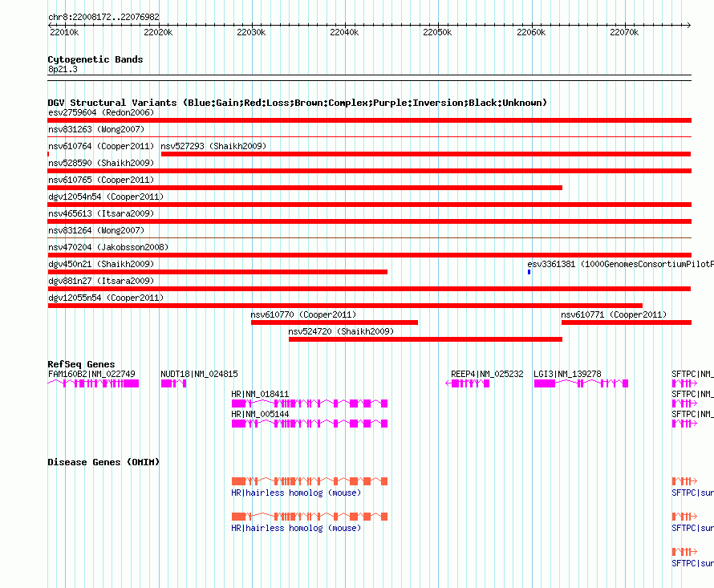Click the nsv465613 (Itsara2009) red bar
The width and height of the screenshot is (714, 588).
click(369, 221)
